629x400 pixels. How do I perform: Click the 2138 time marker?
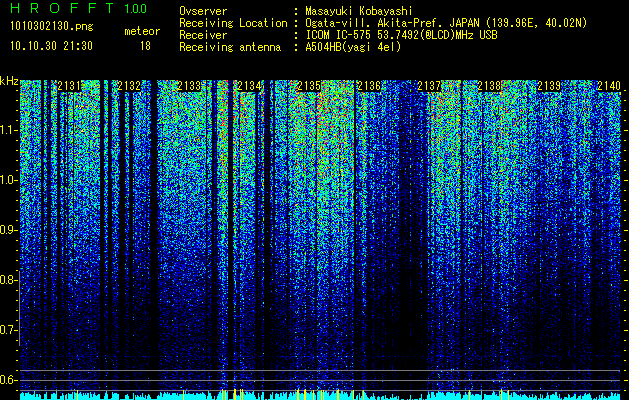click(489, 86)
